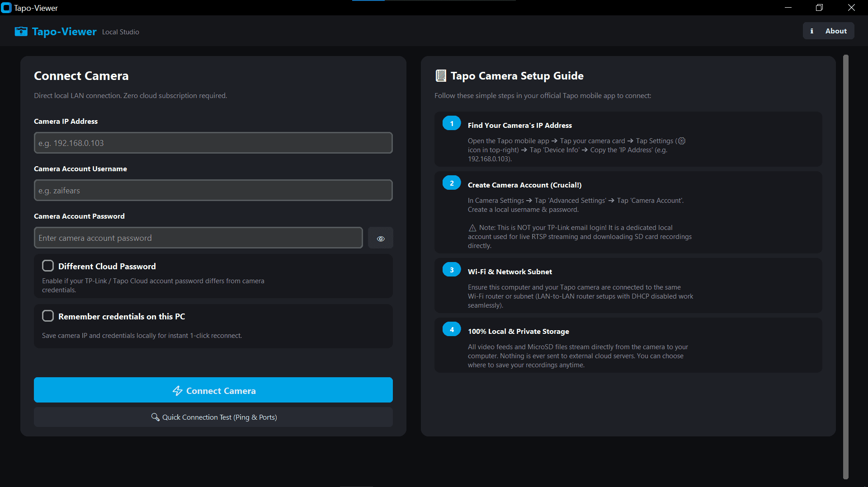Check Remember credentials on this PC
Screen dimensions: 868x487
(48, 316)
